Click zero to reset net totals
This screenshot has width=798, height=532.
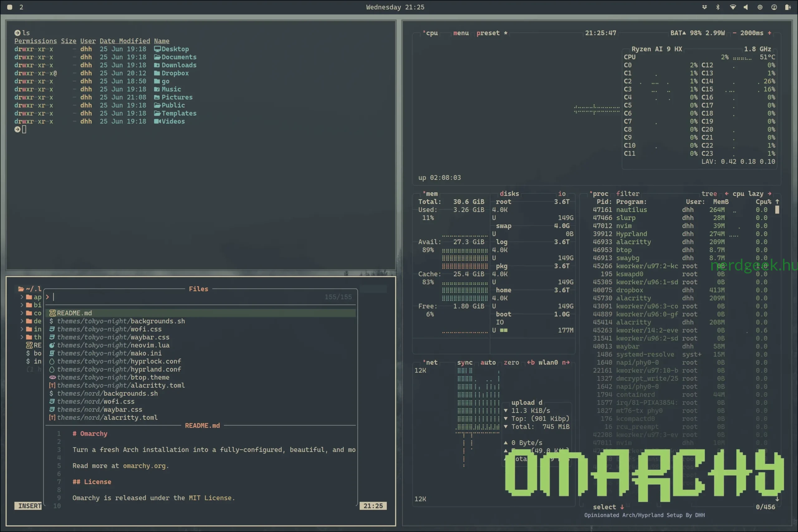511,362
